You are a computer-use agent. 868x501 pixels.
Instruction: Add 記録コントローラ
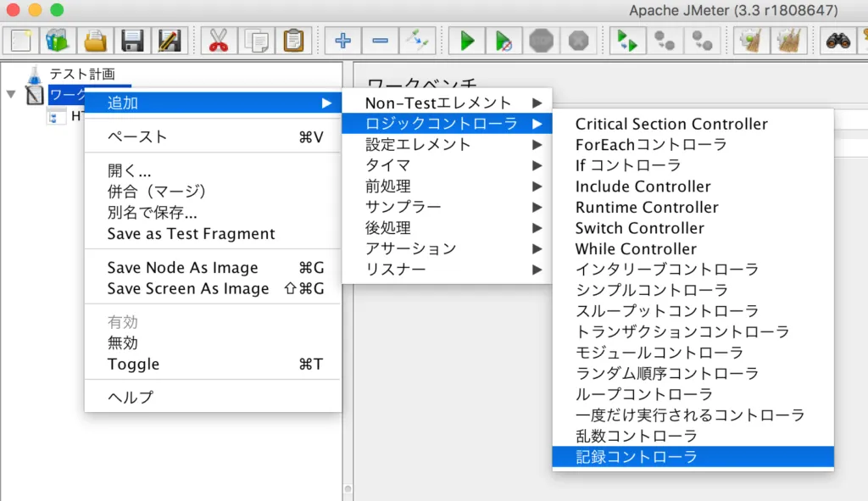[693, 457]
